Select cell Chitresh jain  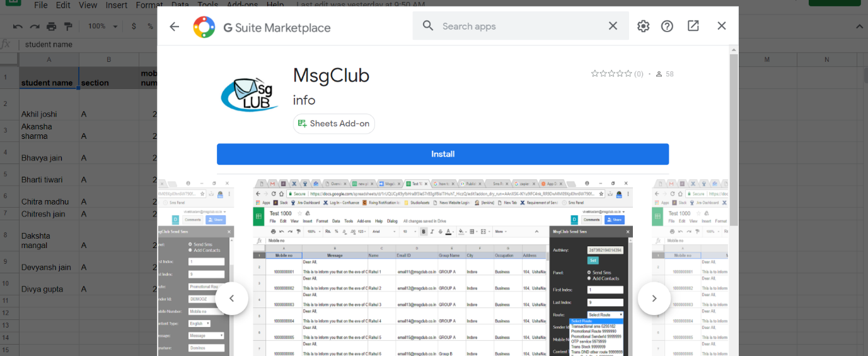(x=49, y=214)
